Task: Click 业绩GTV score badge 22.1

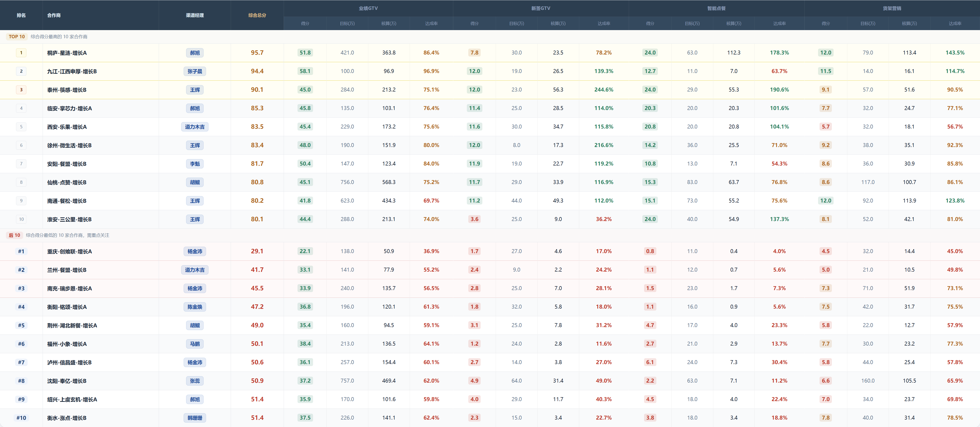Action: pyautogui.click(x=305, y=251)
